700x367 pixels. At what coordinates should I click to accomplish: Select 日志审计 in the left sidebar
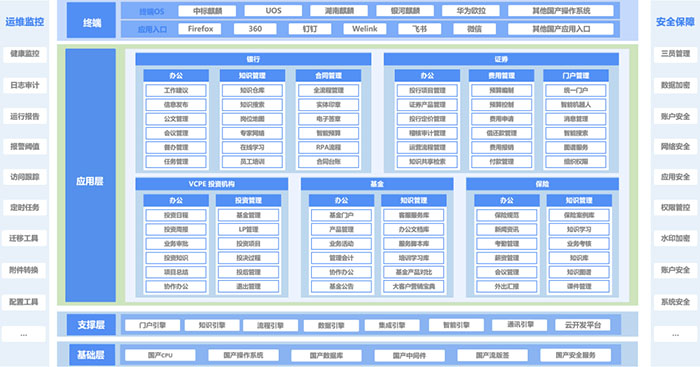[x=25, y=85]
